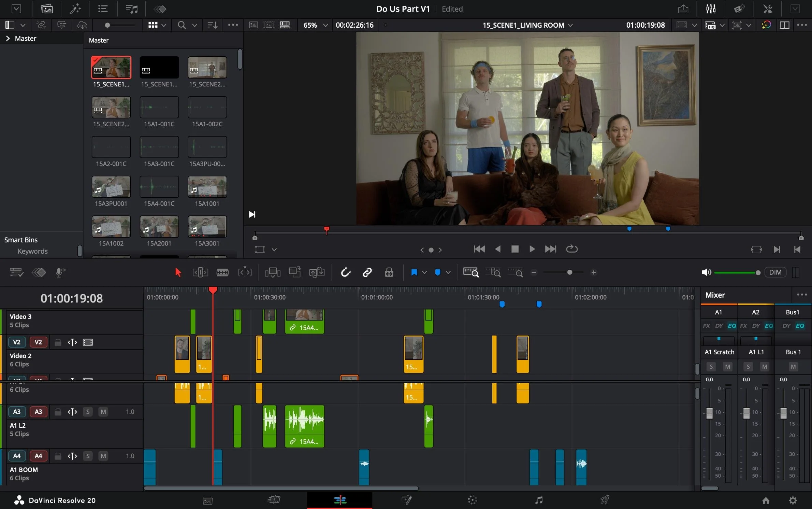Click the DIM audio button
The height and width of the screenshot is (509, 812).
(x=775, y=272)
